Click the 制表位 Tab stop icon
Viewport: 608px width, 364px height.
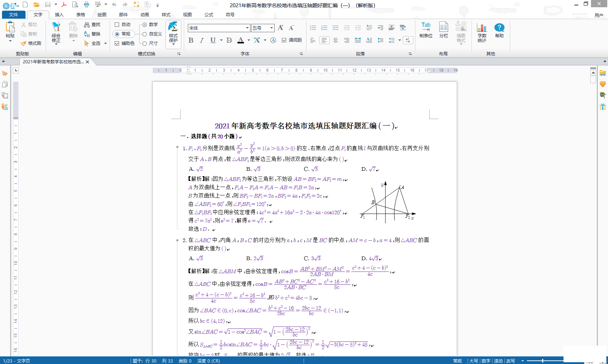426,30
